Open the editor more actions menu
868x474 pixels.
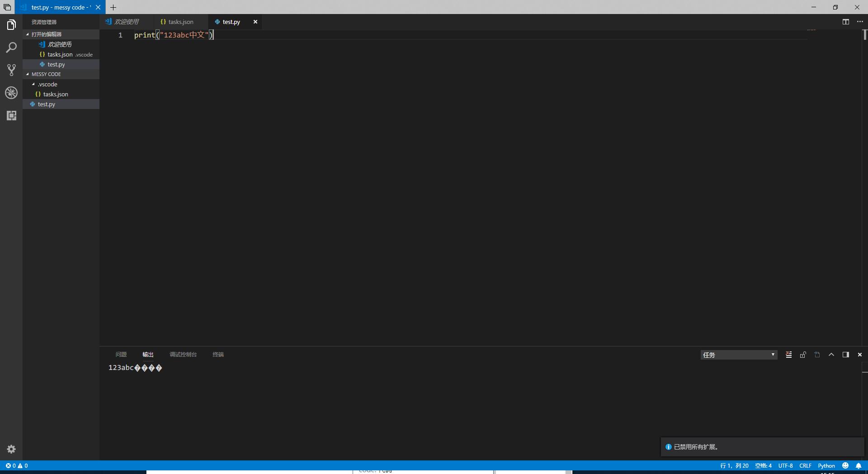[x=860, y=22]
